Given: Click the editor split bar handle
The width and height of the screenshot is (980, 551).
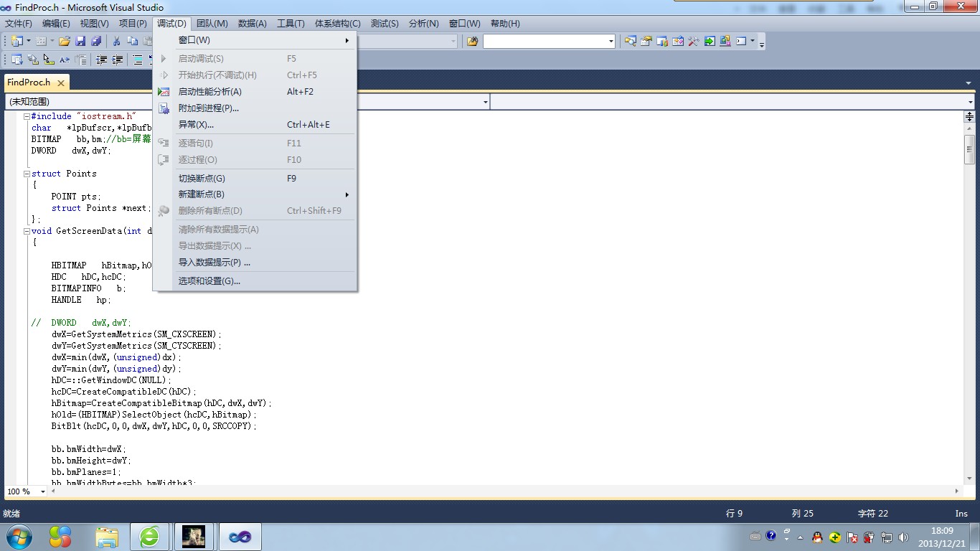Looking at the screenshot, I should pos(969,116).
